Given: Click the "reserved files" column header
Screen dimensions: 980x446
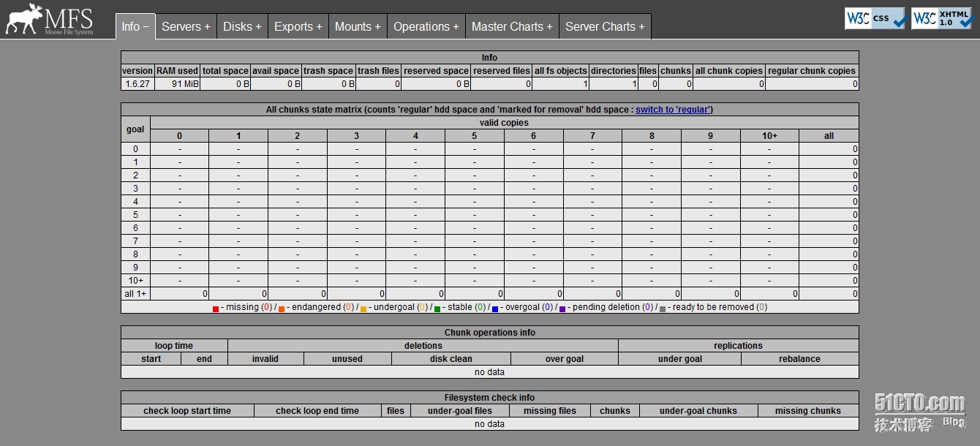Looking at the screenshot, I should pos(501,71).
